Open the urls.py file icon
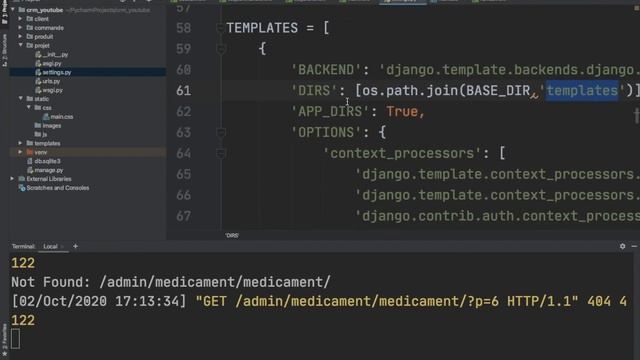 pos(38,81)
